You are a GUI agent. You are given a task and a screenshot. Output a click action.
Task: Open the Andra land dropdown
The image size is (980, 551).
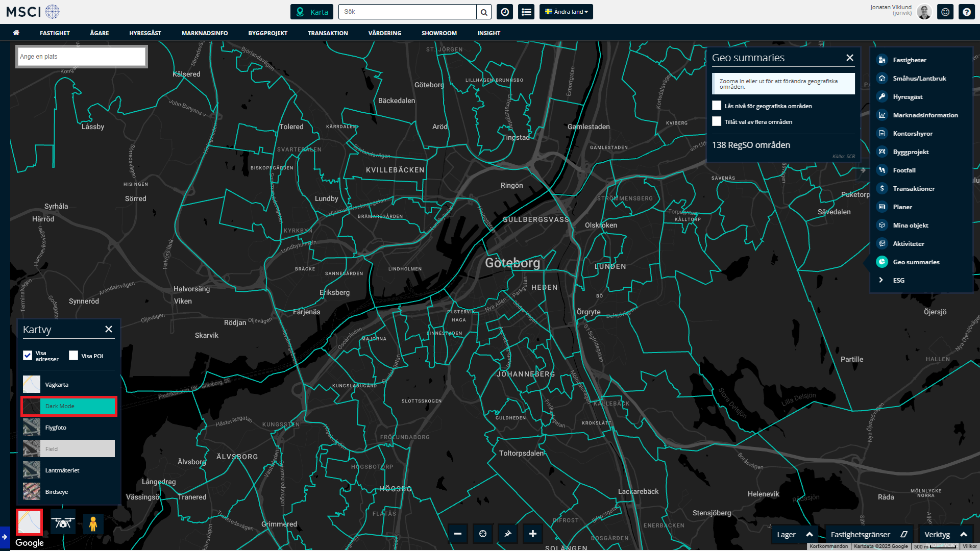click(x=566, y=12)
